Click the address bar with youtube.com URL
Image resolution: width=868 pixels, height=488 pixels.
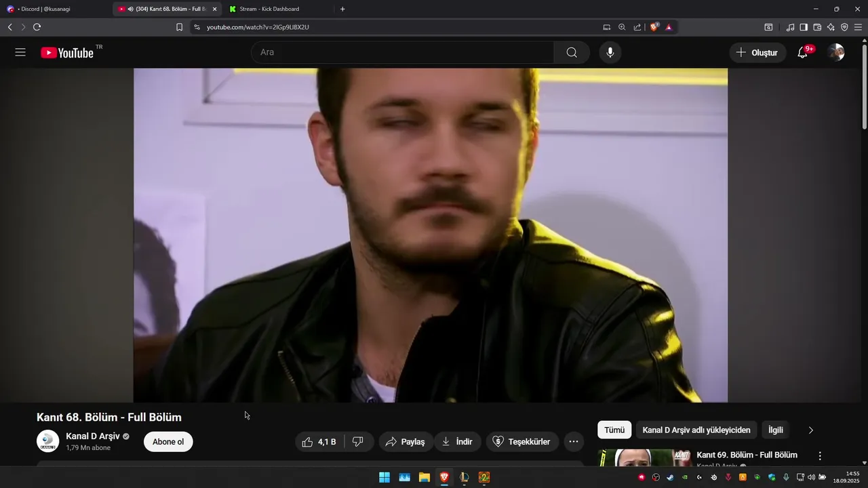pos(400,27)
